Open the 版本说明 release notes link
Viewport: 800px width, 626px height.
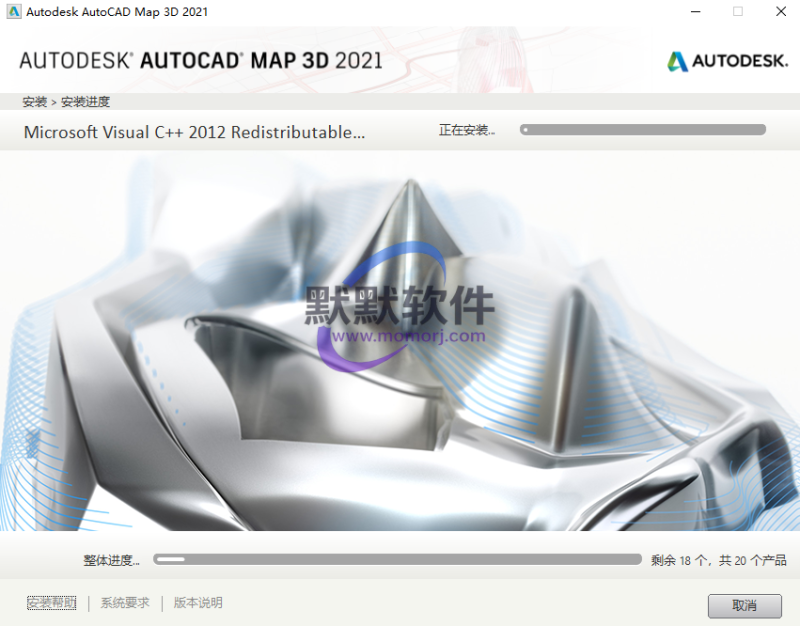(x=198, y=603)
